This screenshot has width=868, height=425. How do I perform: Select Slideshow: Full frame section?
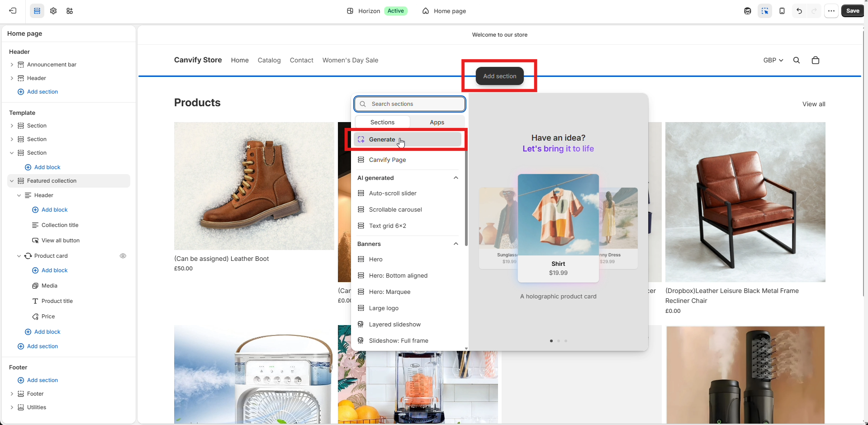[407, 341]
